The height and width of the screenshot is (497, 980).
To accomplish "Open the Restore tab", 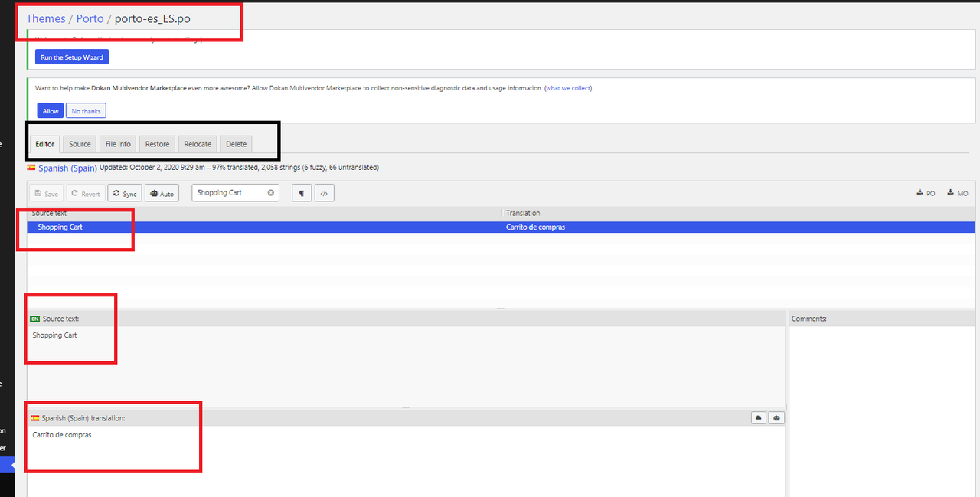I will 157,144.
